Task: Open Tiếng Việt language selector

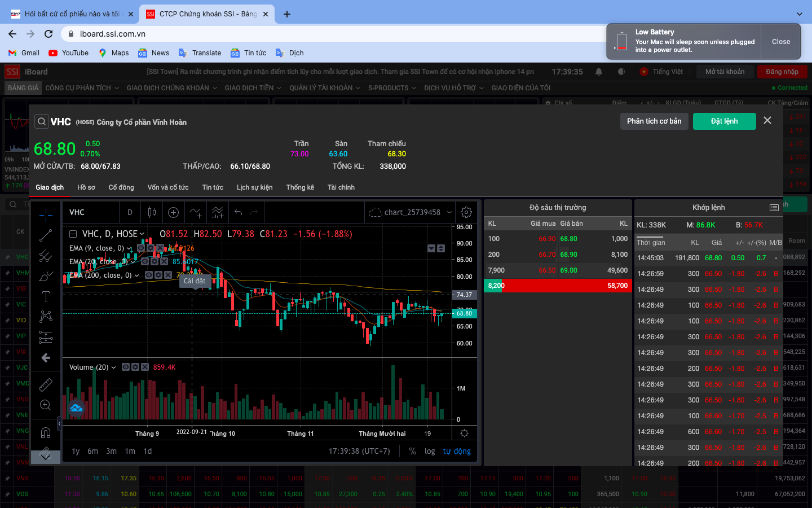Action: [661, 72]
